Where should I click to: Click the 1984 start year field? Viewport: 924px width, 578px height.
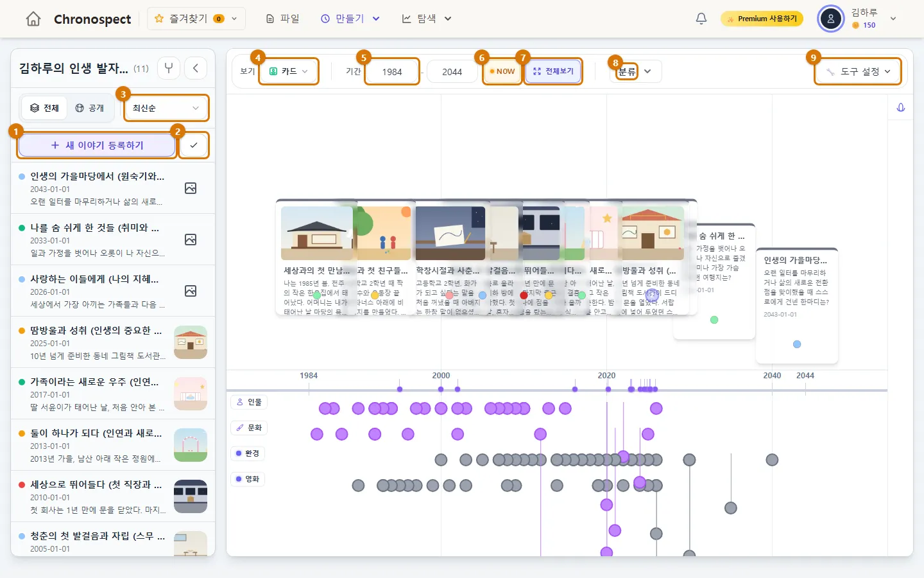392,71
